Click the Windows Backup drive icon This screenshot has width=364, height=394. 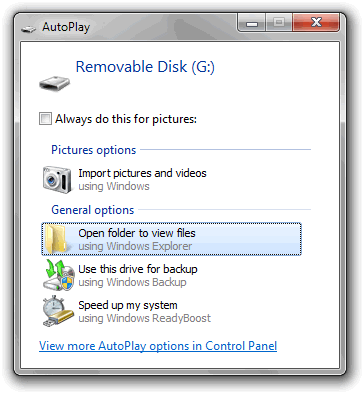click(x=59, y=275)
